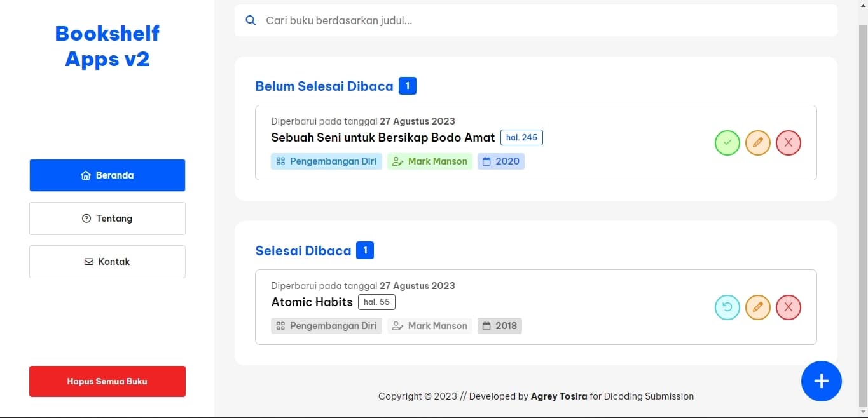This screenshot has width=868, height=418.
Task: Click the unread count badge showing '1'
Action: pos(408,85)
